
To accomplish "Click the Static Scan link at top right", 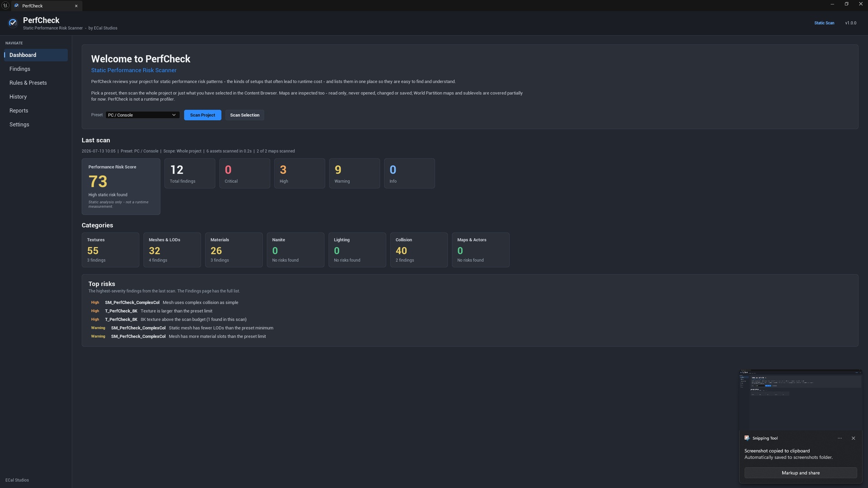I will [824, 23].
